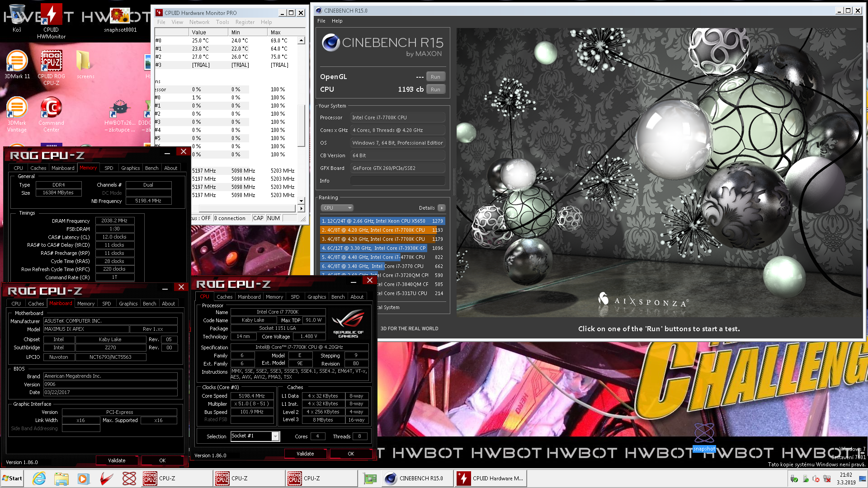The width and height of the screenshot is (868, 488).
Task: Open Internet Explorer from taskbar
Action: coord(39,478)
